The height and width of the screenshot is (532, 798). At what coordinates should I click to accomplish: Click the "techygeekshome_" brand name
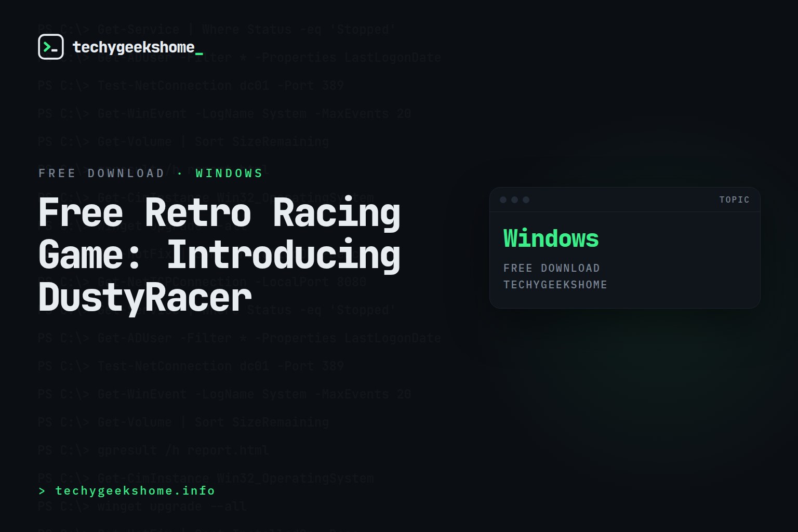coord(138,47)
